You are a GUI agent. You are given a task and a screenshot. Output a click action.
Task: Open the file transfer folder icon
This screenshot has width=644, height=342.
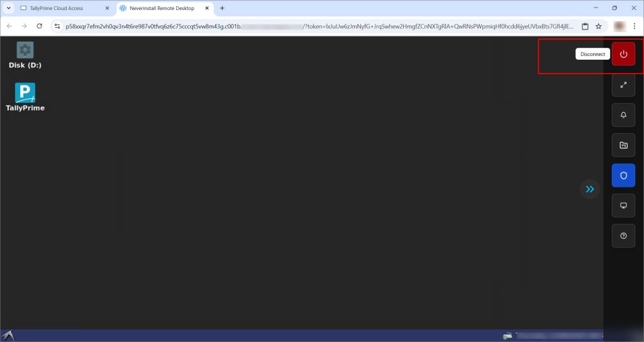click(623, 145)
